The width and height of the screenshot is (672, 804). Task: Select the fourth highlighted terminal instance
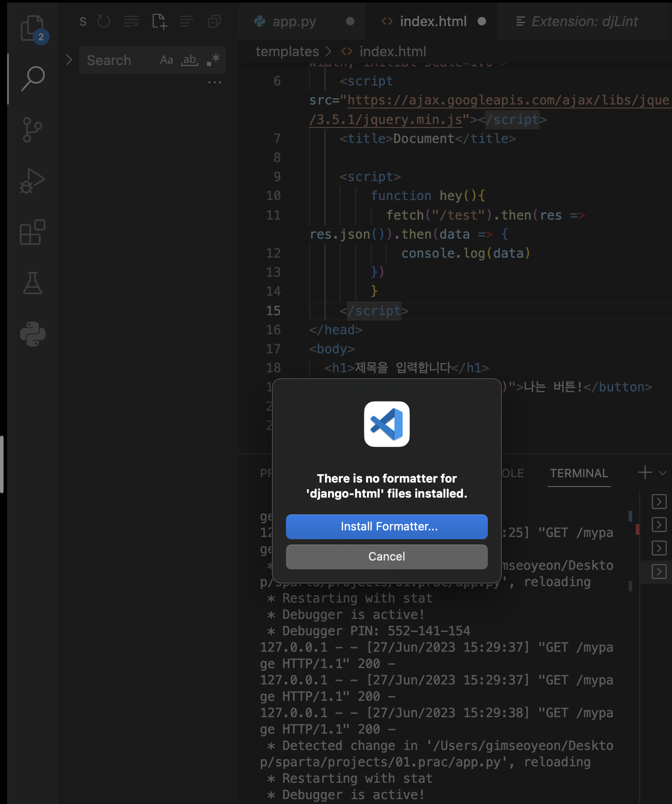pos(659,572)
